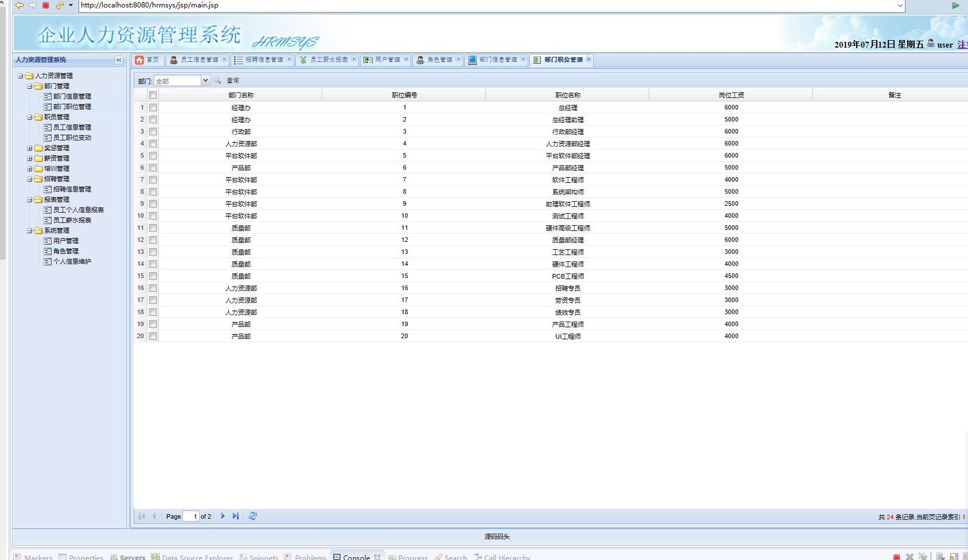Screen dimensions: 968x560
Task: Click the green go arrow by address bar
Action: [x=955, y=6]
